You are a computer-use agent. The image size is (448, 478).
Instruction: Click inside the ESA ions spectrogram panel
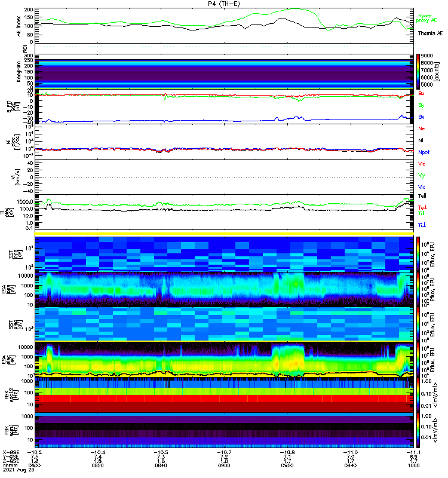[x=224, y=289]
